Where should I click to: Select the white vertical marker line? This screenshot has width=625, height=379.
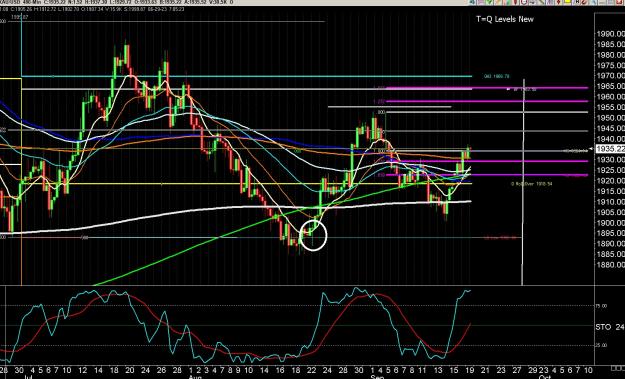pos(523,182)
